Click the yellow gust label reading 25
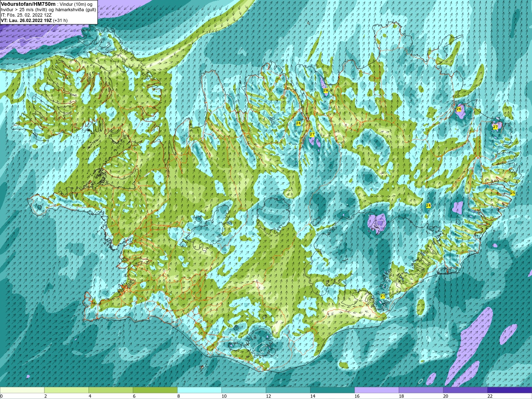This screenshot has width=532, height=399. 513,193
